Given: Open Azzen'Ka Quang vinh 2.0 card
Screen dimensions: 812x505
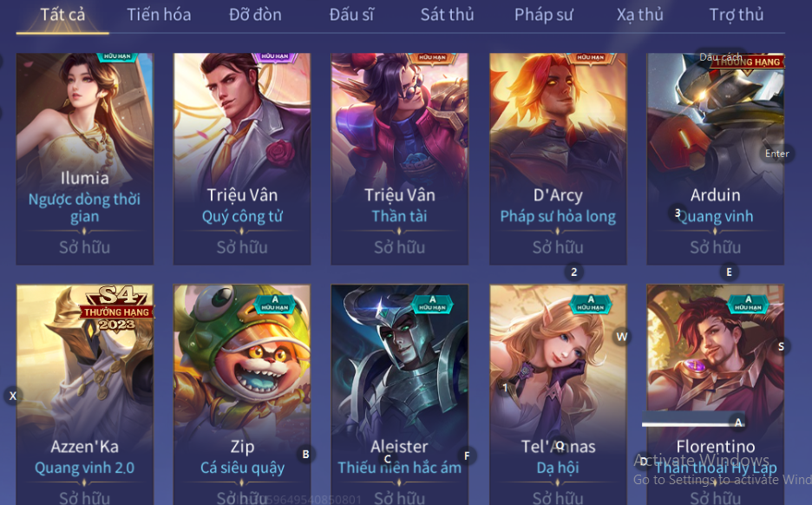Looking at the screenshot, I should click(x=84, y=395).
